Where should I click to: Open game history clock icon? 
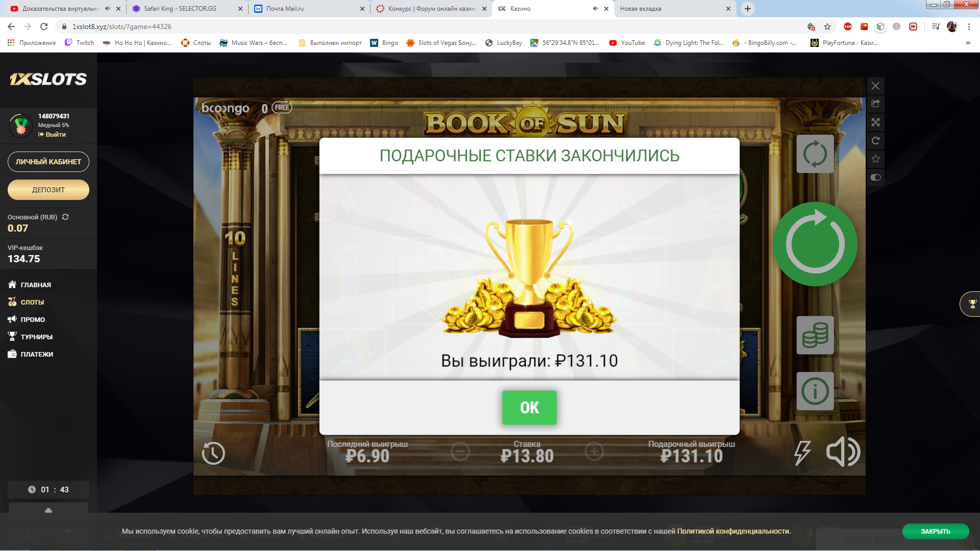point(213,453)
